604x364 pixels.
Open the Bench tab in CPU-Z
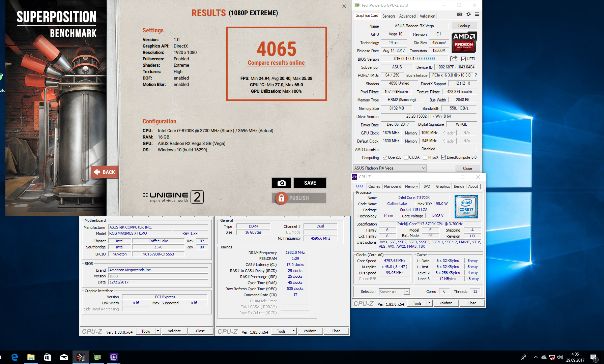click(x=459, y=186)
